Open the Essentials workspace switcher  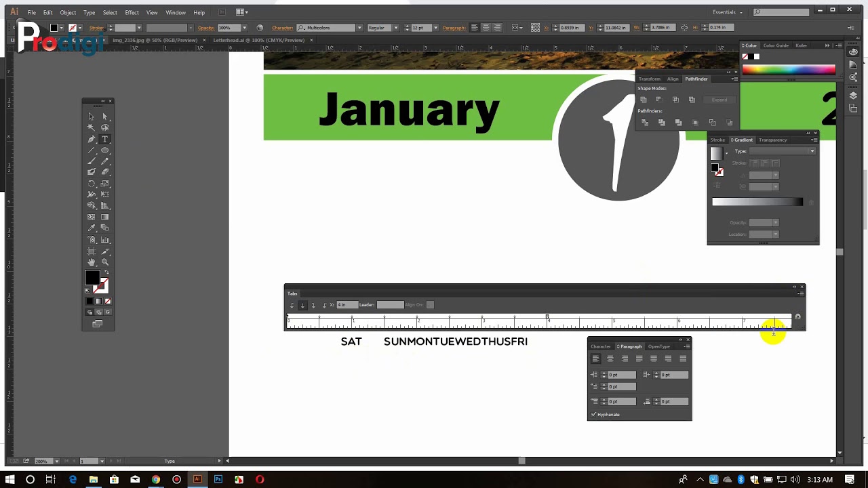click(x=728, y=12)
